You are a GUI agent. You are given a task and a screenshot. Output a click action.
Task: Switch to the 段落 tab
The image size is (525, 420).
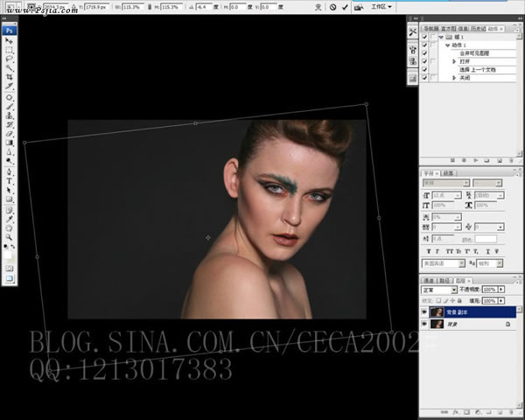448,173
